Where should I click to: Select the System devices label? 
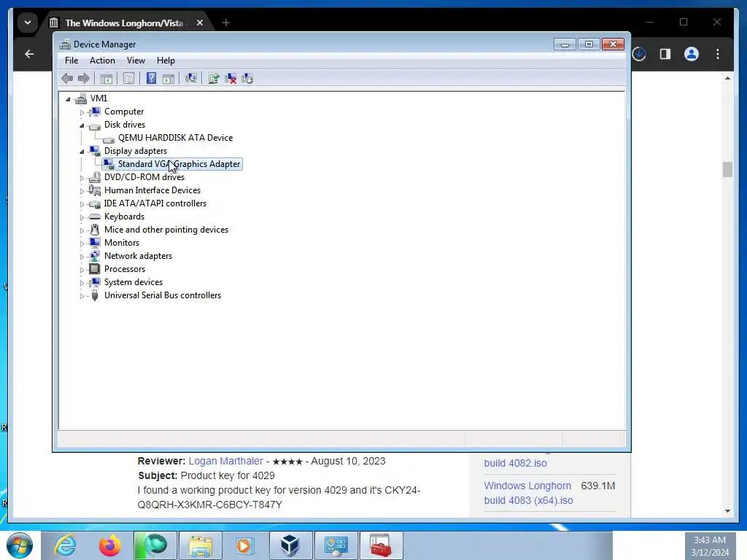[x=133, y=282]
